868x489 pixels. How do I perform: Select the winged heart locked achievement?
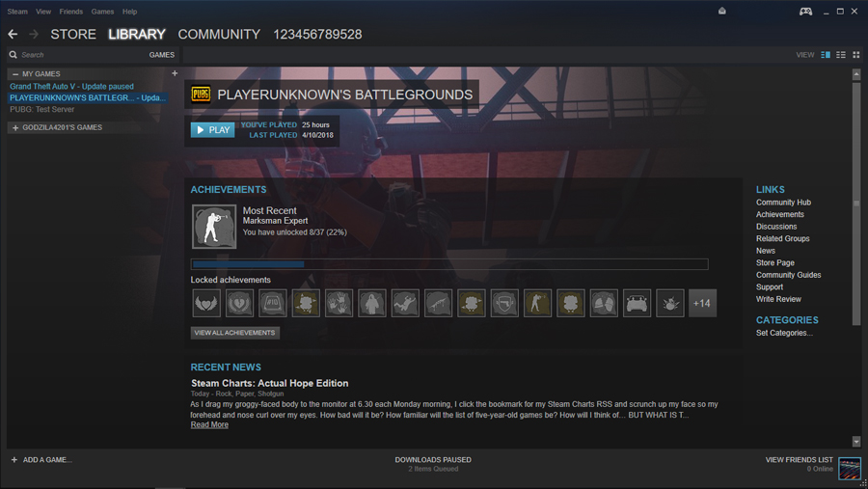pos(206,303)
